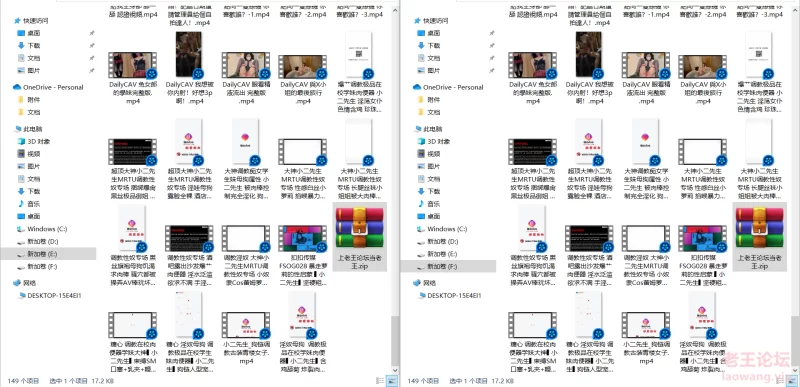Open 图片 under 此电脑 in left window
This screenshot has height=387, width=800.
point(29,166)
